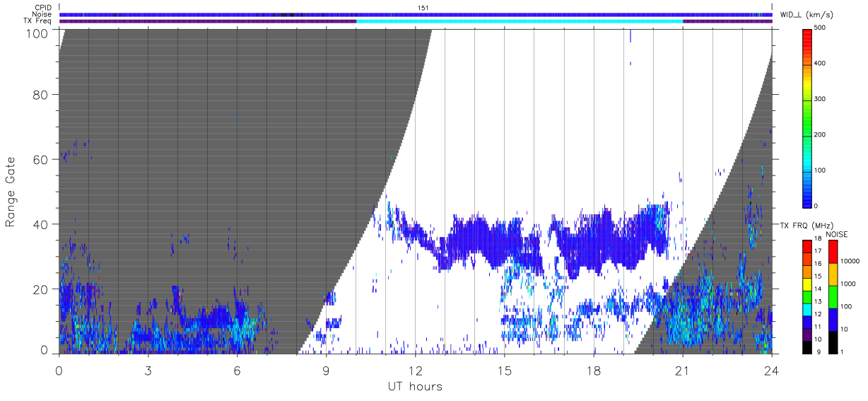Click the 15 tick on UT hours axis
This screenshot has height=401, width=868.
pos(505,371)
